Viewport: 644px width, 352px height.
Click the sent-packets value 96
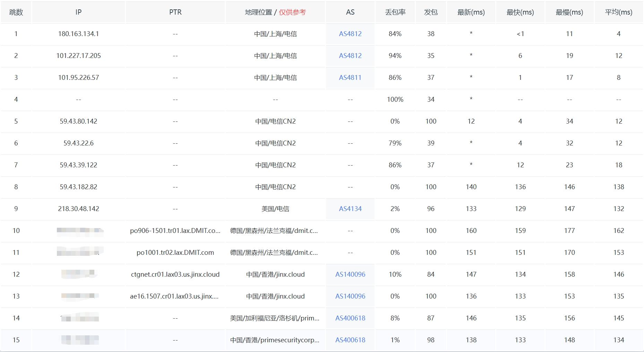(431, 209)
